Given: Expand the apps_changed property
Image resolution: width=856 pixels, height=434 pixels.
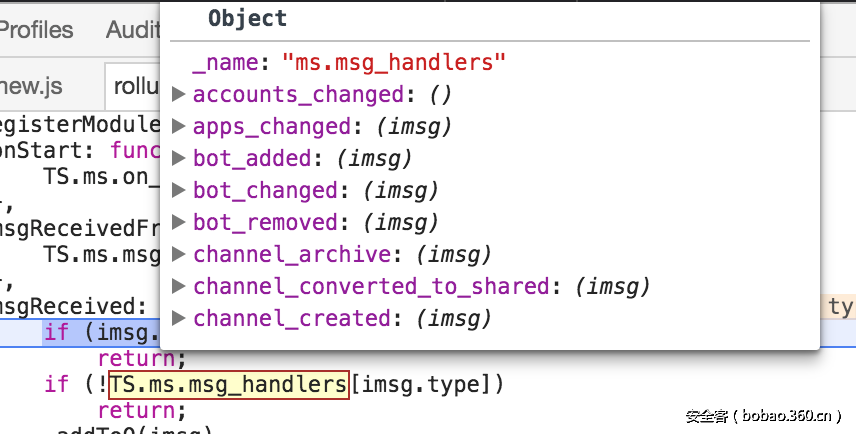Looking at the screenshot, I should click(x=179, y=127).
